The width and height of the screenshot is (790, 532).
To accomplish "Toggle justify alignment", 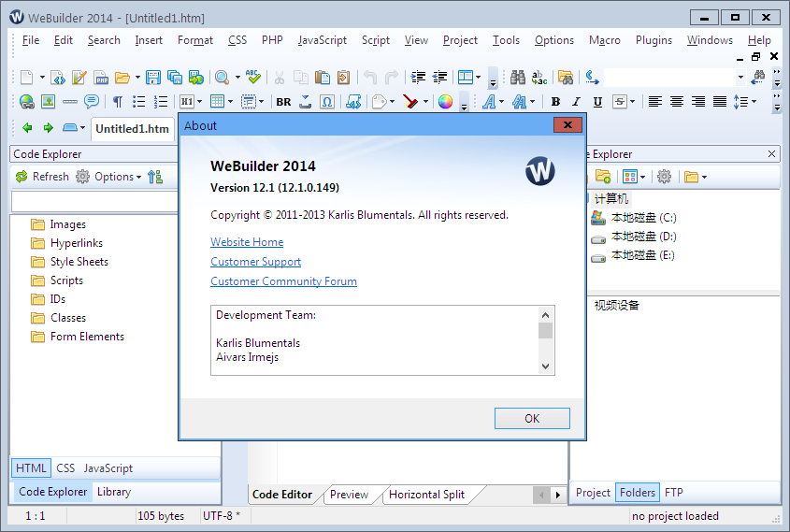I will click(720, 102).
